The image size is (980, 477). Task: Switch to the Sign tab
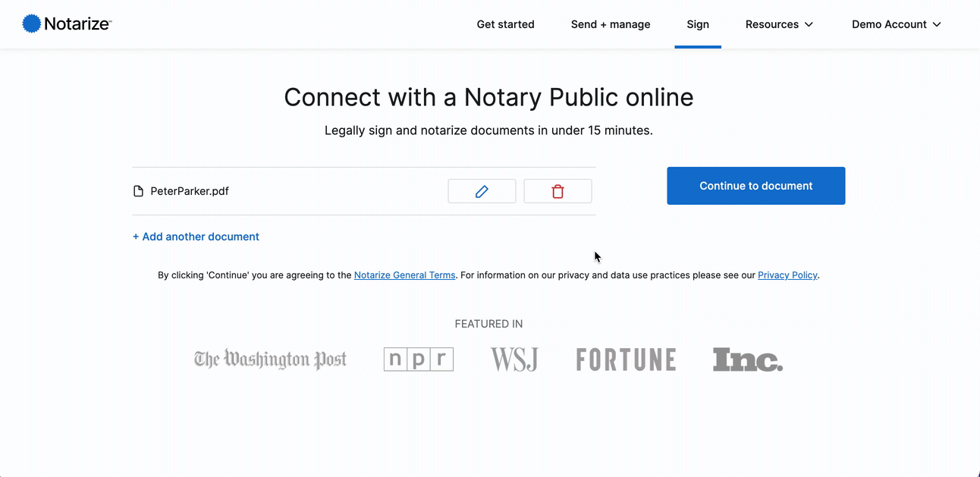[x=697, y=24]
